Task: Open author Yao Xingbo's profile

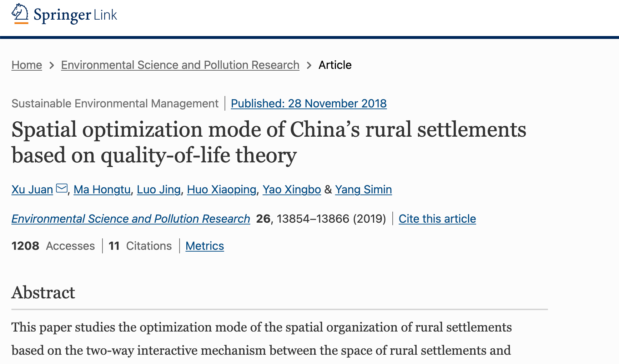Action: (292, 189)
